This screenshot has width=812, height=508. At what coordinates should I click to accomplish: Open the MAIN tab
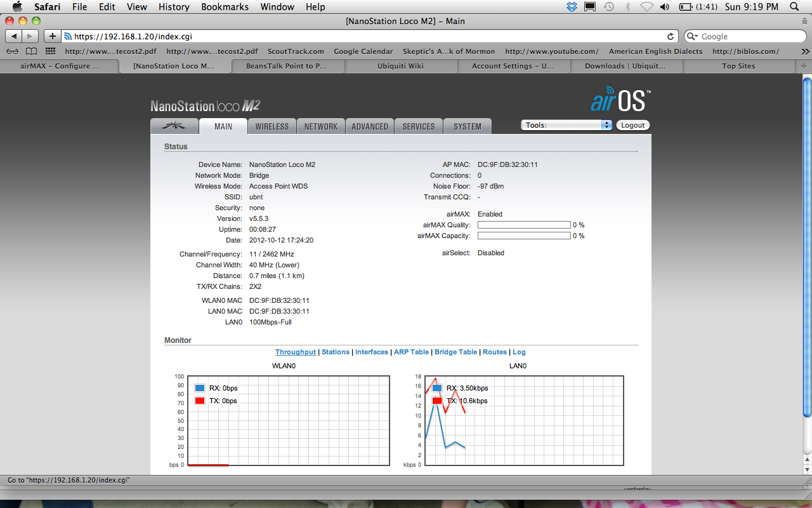click(223, 126)
